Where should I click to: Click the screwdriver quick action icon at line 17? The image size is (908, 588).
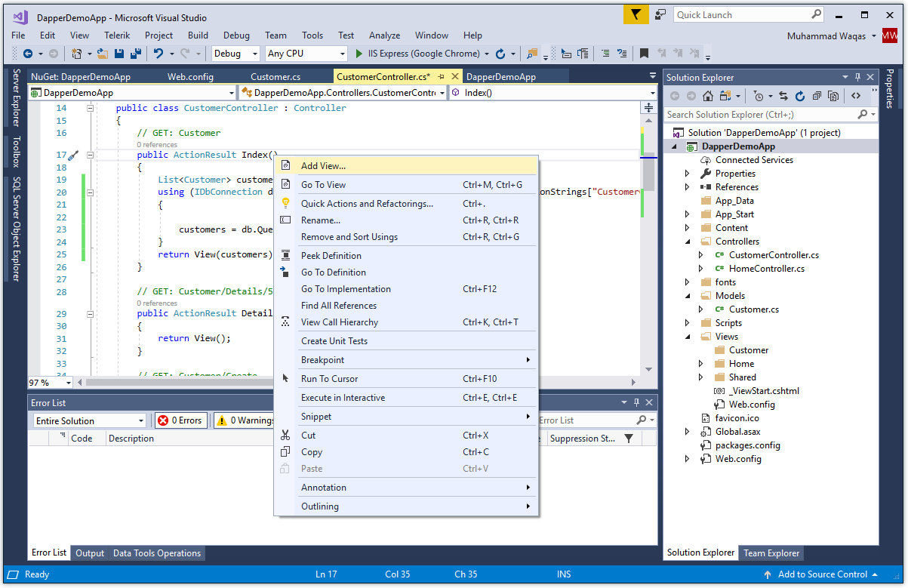point(73,155)
